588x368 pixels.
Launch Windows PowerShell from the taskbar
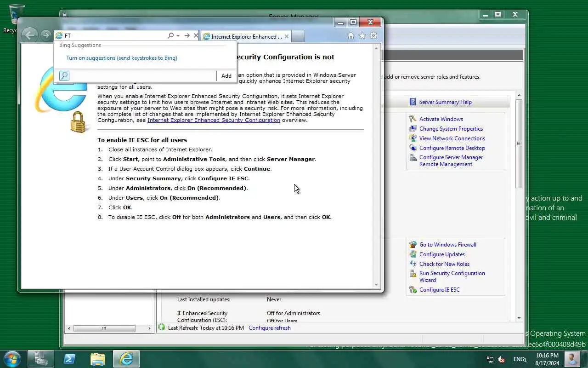click(69, 359)
